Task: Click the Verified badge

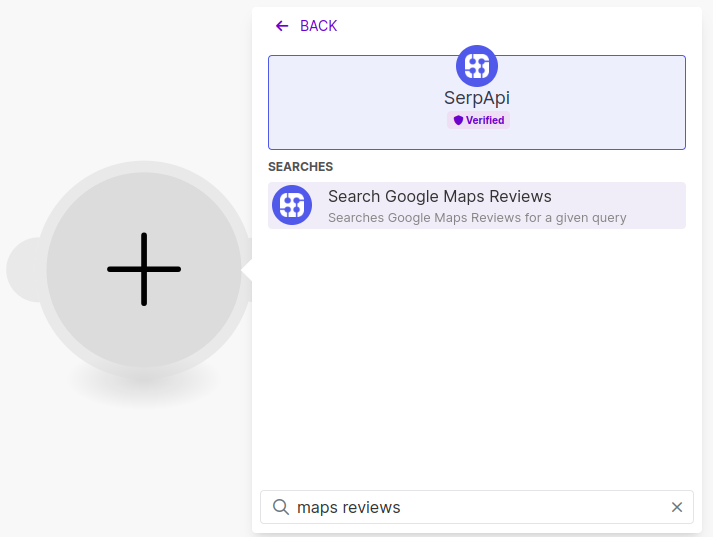Action: pos(478,120)
